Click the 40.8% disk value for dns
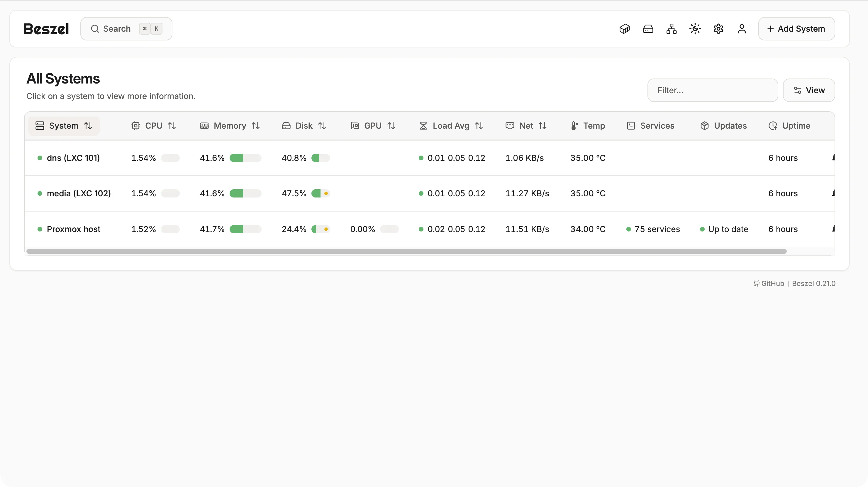 coord(294,158)
